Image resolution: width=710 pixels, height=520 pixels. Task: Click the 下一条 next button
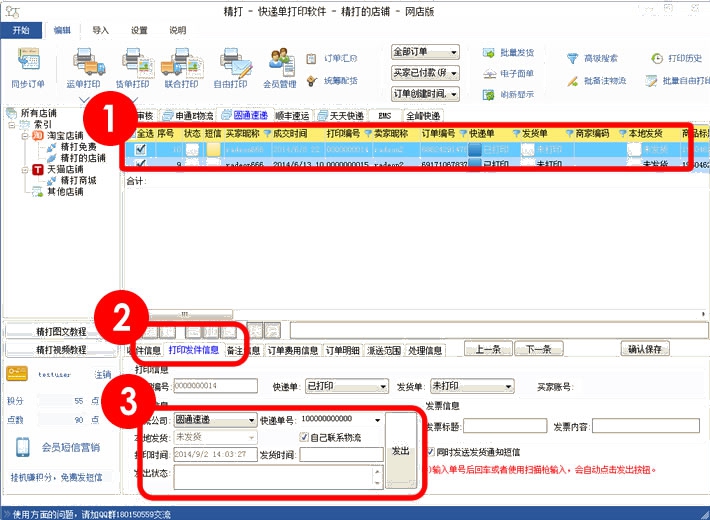539,349
